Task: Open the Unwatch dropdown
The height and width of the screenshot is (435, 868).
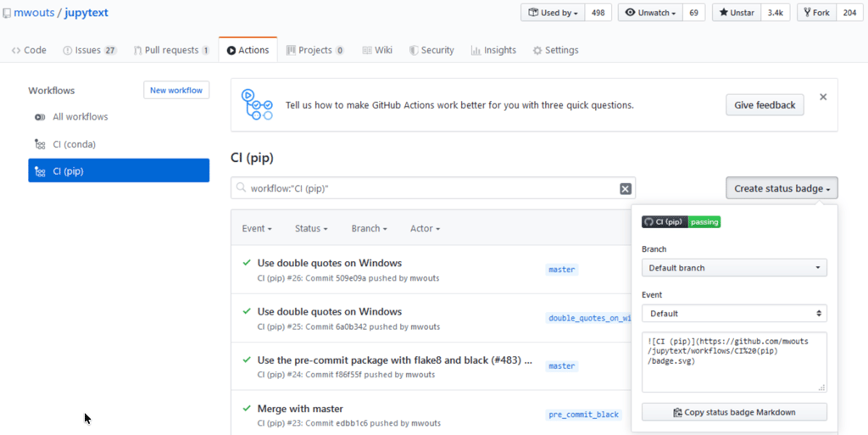Action: 650,13
